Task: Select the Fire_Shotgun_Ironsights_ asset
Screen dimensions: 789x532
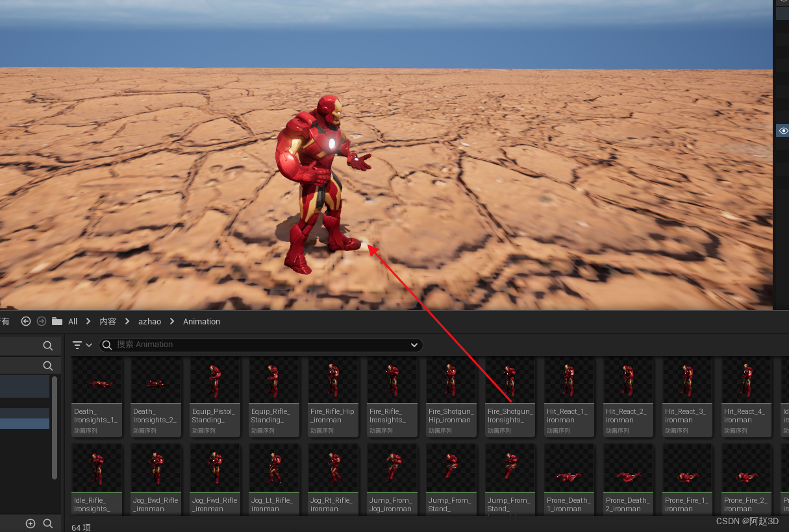Action: point(510,397)
